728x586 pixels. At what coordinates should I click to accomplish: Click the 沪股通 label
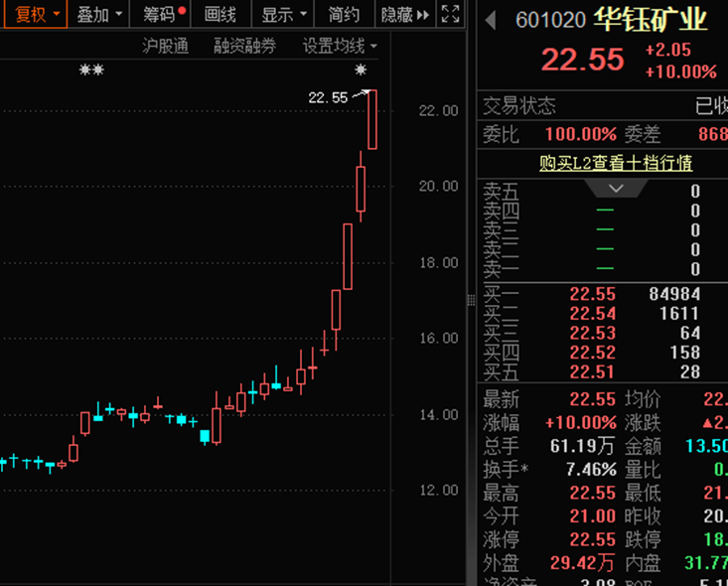[165, 46]
